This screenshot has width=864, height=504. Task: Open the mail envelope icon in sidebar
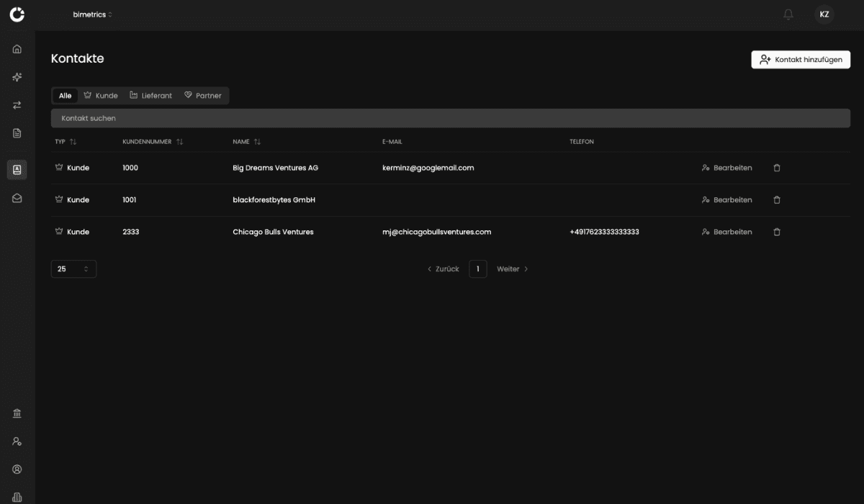(17, 198)
